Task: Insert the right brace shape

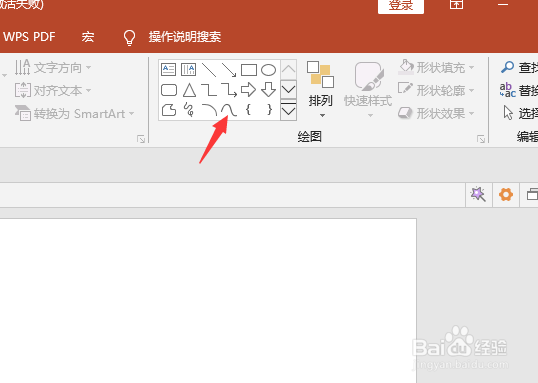Action: click(x=269, y=109)
